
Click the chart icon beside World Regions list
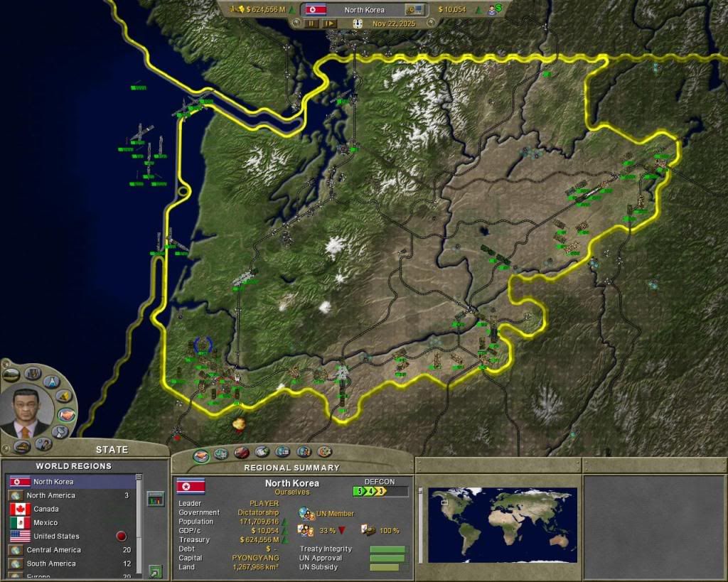click(x=156, y=500)
